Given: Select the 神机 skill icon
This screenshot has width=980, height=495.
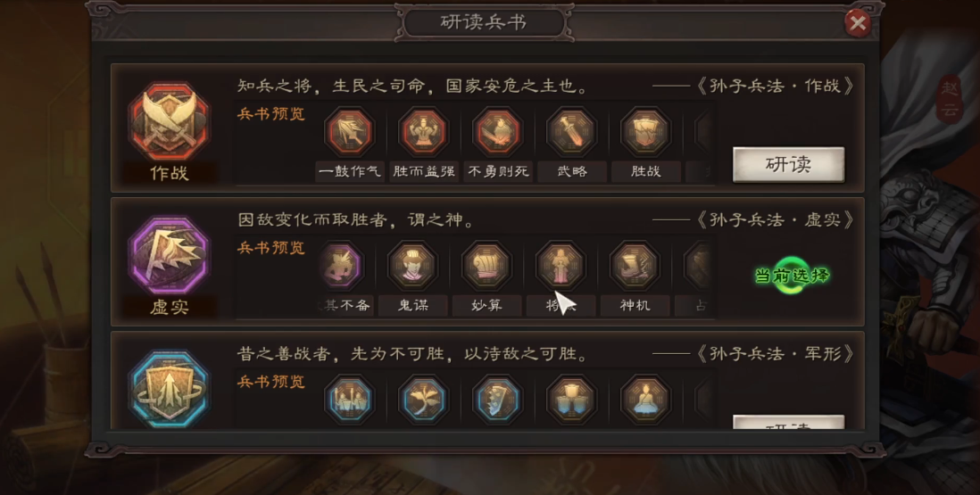Looking at the screenshot, I should 635,266.
